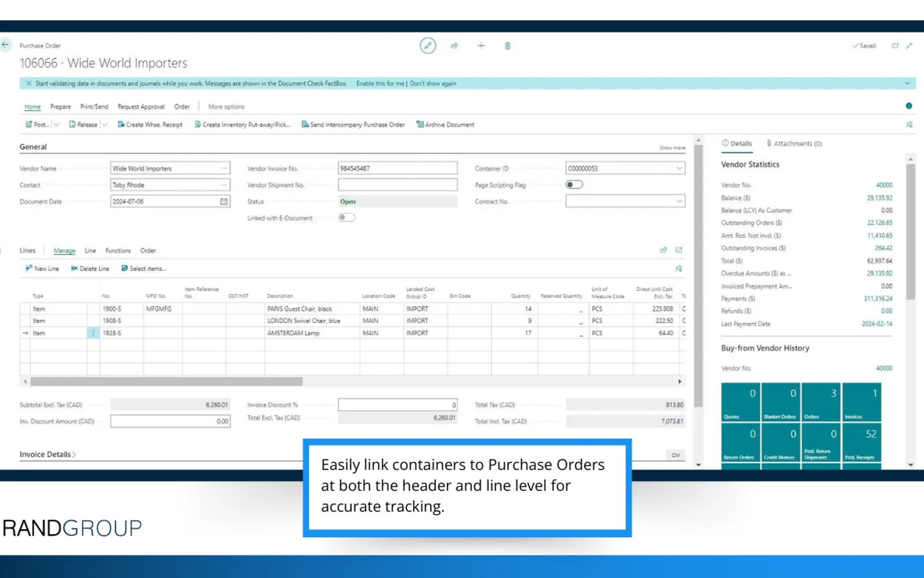Open Pstd. Receipts tile showing 52

coord(861,443)
